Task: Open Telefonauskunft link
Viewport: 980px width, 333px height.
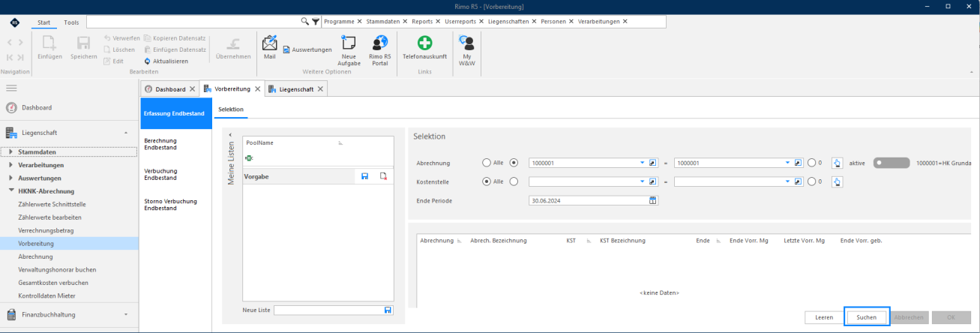Action: tap(425, 46)
